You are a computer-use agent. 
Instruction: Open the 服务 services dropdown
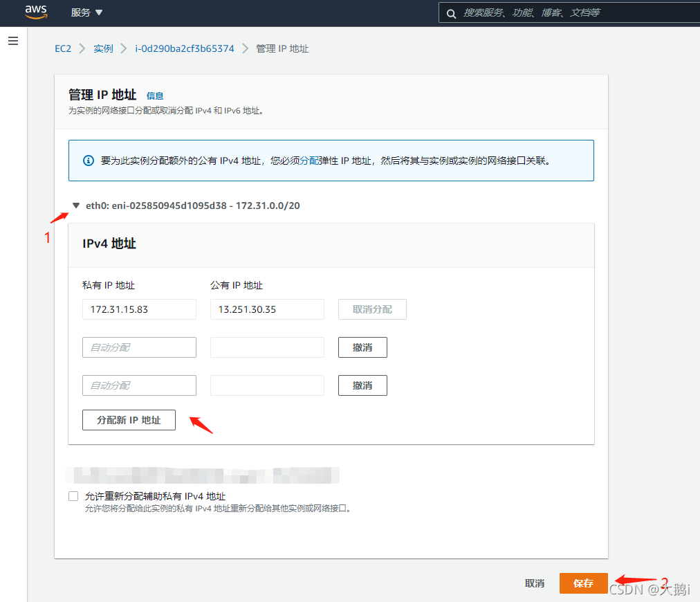pyautogui.click(x=86, y=12)
